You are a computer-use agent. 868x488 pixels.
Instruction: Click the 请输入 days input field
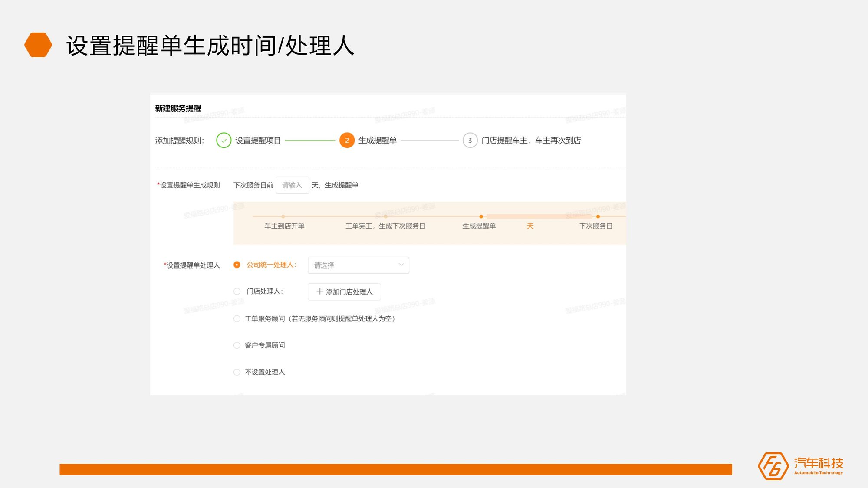point(293,185)
